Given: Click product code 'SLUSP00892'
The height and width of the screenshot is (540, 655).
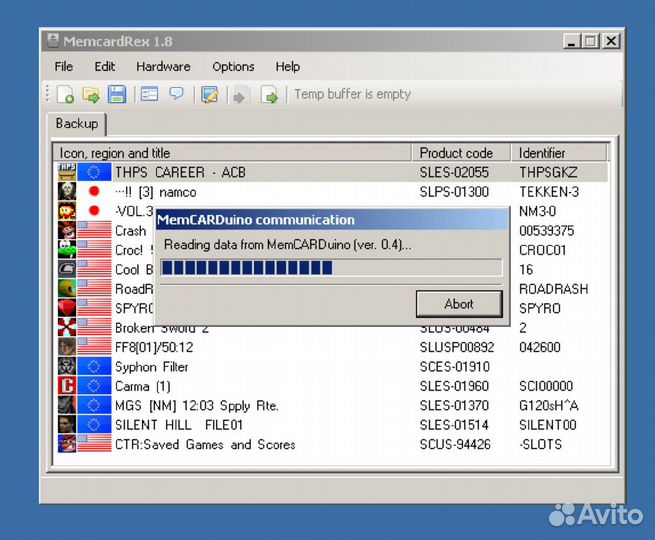Looking at the screenshot, I should tap(457, 347).
